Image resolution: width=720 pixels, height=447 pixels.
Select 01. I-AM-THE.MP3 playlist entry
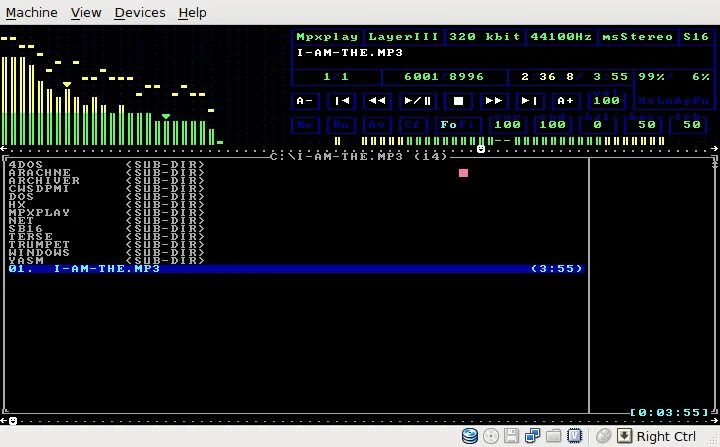296,268
